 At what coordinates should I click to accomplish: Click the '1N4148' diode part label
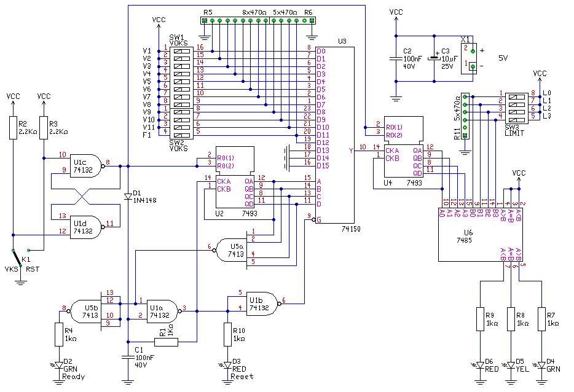click(144, 200)
